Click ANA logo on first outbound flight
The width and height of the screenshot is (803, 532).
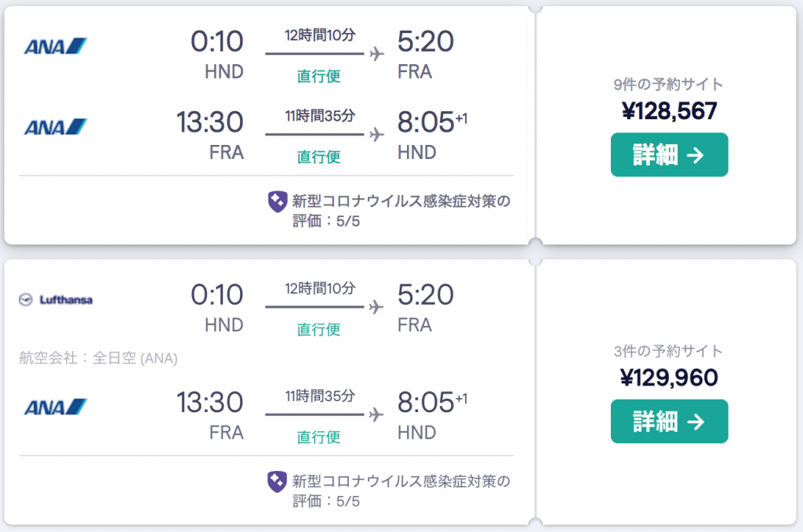click(56, 46)
